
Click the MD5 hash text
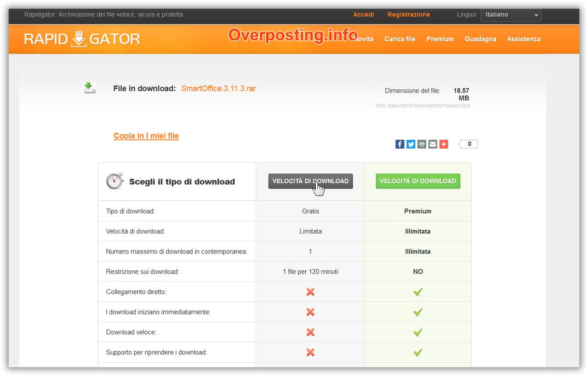click(x=423, y=106)
